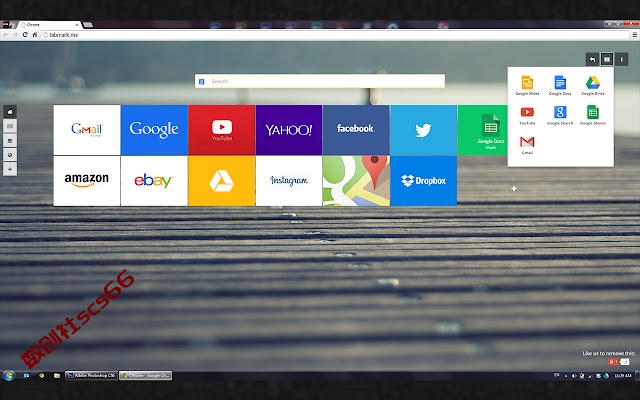Open the Gmail tile

[x=87, y=130]
